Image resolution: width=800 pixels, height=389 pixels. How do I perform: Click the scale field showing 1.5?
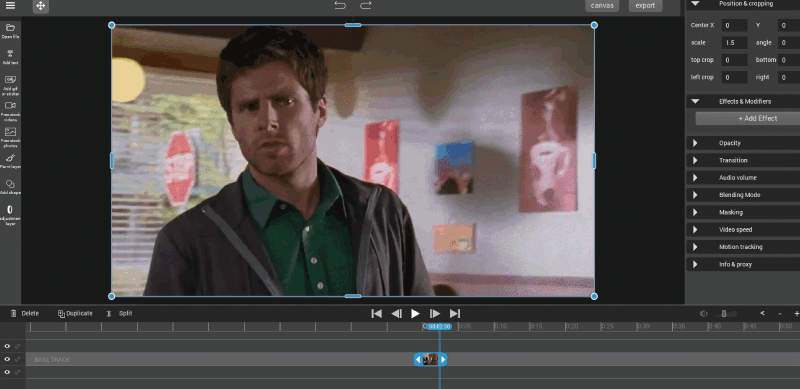[735, 43]
